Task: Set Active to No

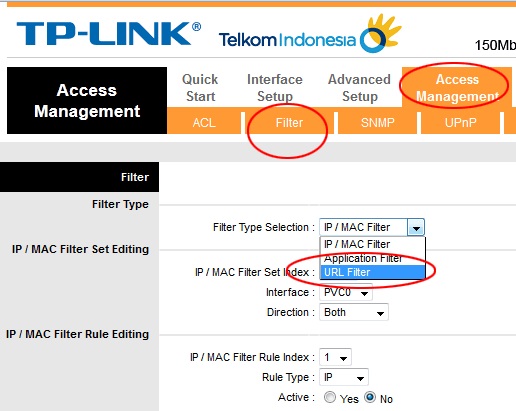Action: pos(370,397)
